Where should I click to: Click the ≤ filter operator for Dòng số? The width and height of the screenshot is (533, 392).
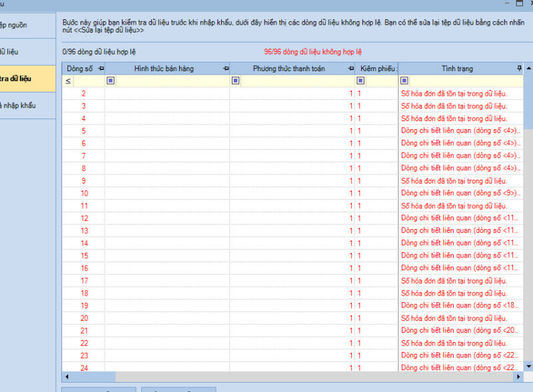[67, 81]
